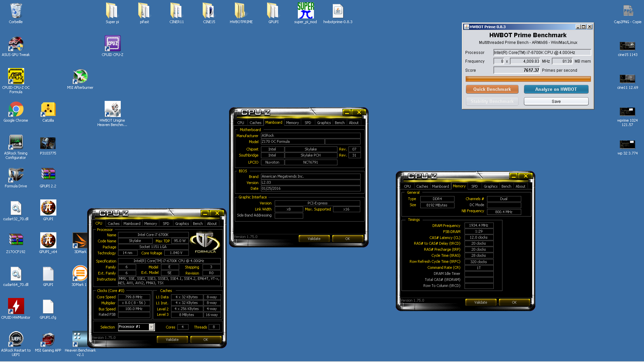Click the Score field showing 7617.37
Viewport: 644px width, 362px height.
point(517,70)
